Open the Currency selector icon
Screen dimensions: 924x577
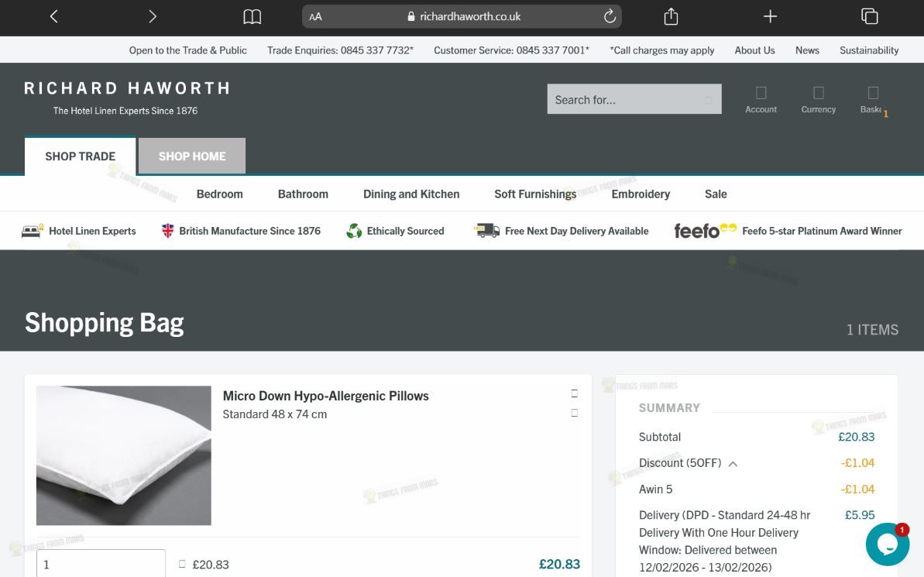(819, 99)
